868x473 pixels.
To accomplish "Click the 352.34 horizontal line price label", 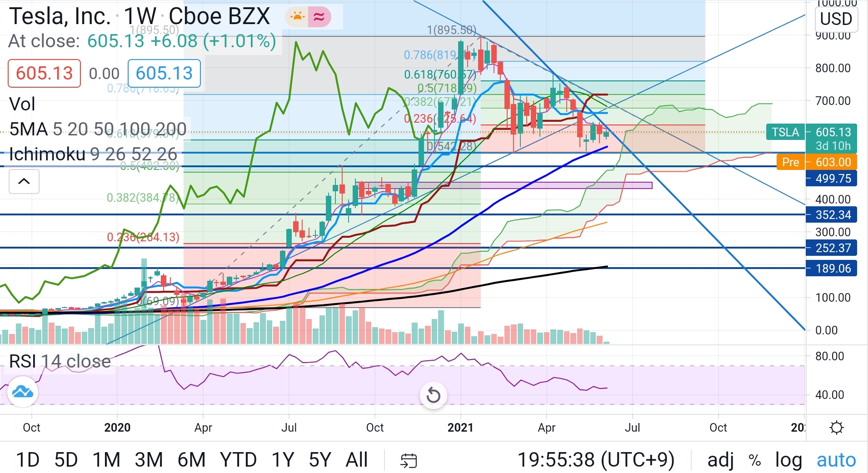I will click(x=832, y=214).
